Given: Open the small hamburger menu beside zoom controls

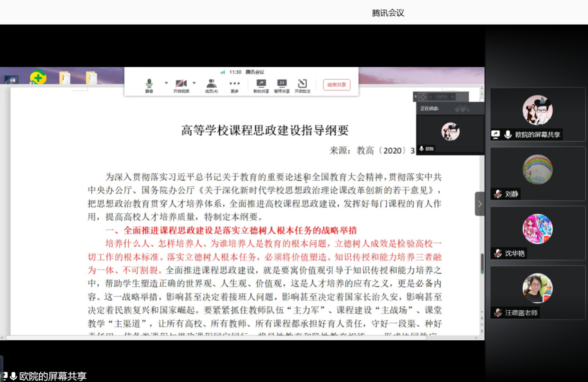Looking at the screenshot, I should 416,96.
